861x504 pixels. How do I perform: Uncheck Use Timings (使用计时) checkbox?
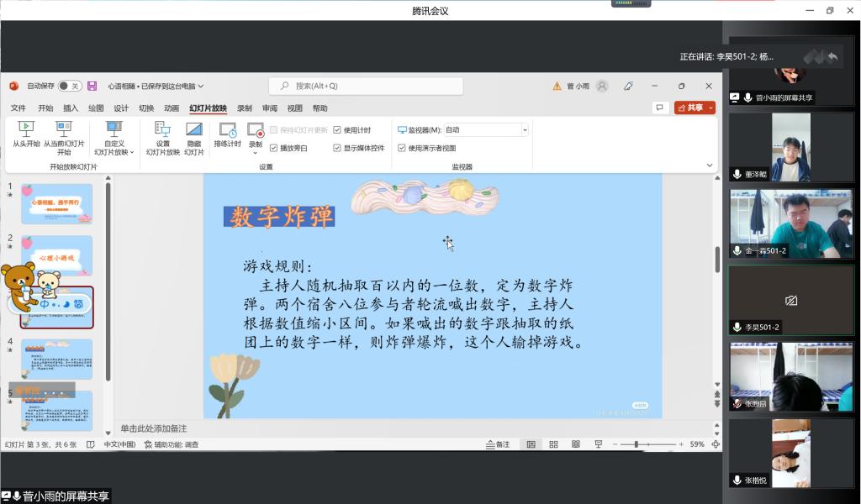tap(337, 130)
